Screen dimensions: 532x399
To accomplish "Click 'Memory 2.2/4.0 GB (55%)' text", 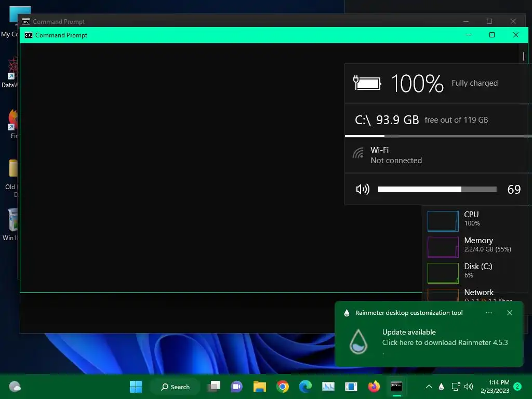I will point(487,245).
